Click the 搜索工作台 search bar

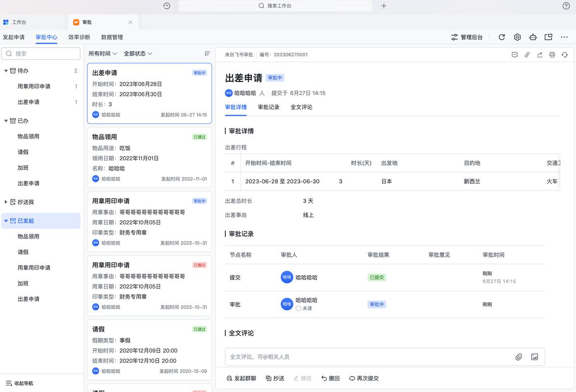pos(275,6)
